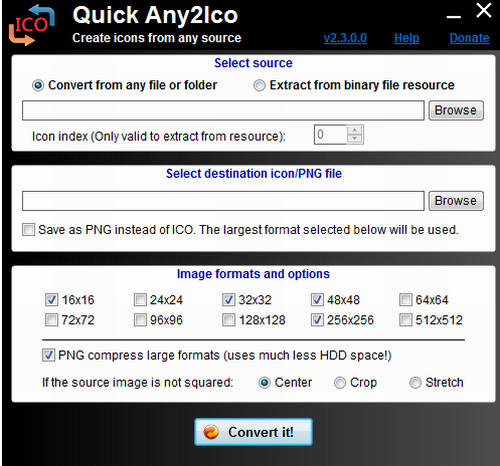This screenshot has width=500, height=466.
Task: Browse for the destination icon file
Action: pyautogui.click(x=456, y=201)
